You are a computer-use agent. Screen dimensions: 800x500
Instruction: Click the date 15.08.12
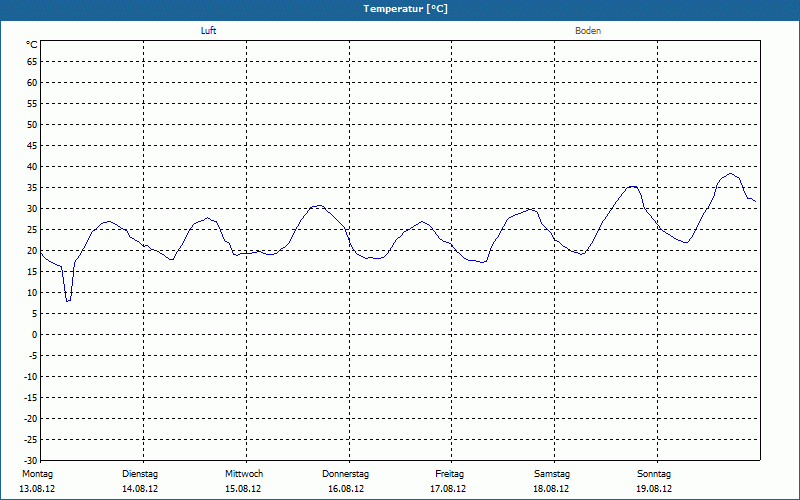pos(243,489)
